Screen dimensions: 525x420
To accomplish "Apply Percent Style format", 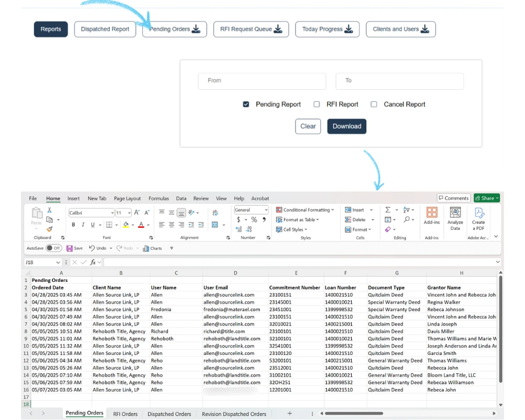I will click(254, 220).
